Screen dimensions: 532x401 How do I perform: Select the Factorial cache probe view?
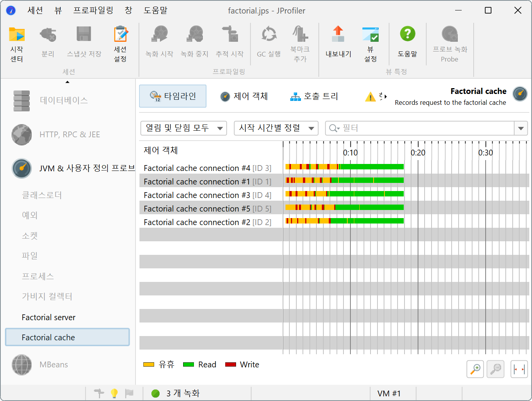point(67,337)
